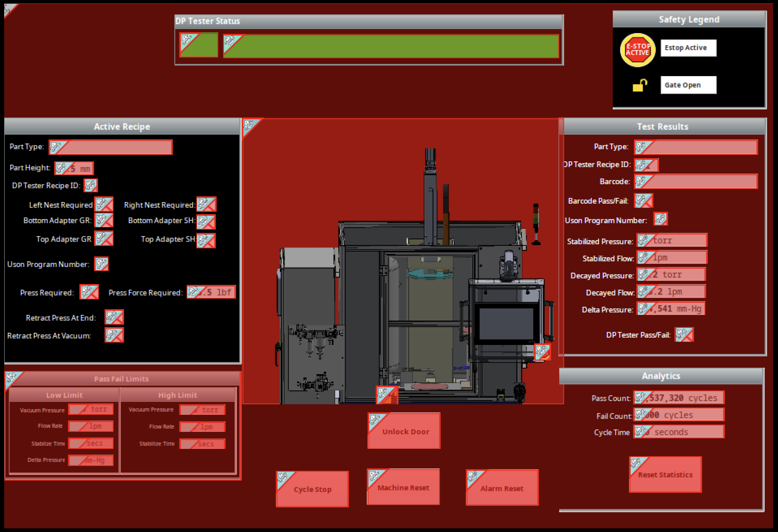Click the Barcode Pass/Fail indicator icon

pyautogui.click(x=643, y=201)
